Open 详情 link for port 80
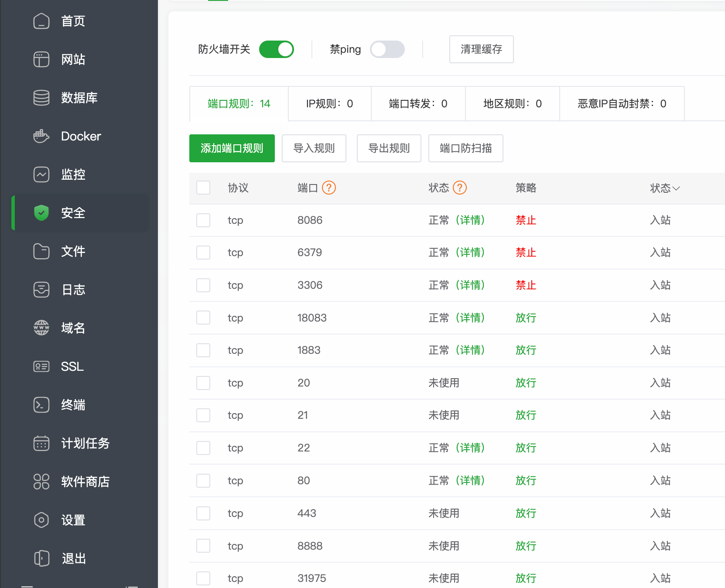The width and height of the screenshot is (725, 588). click(471, 480)
